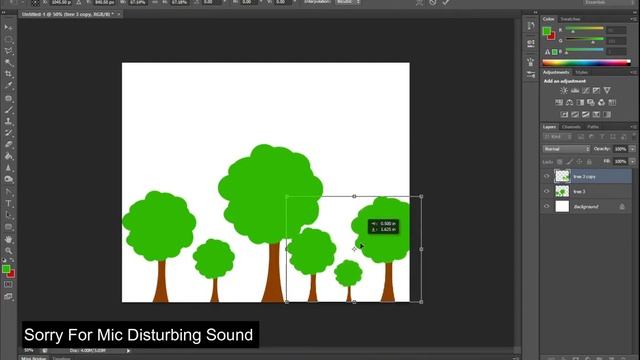Select the Clone Stamp tool
640x360 pixels.
(x=8, y=121)
